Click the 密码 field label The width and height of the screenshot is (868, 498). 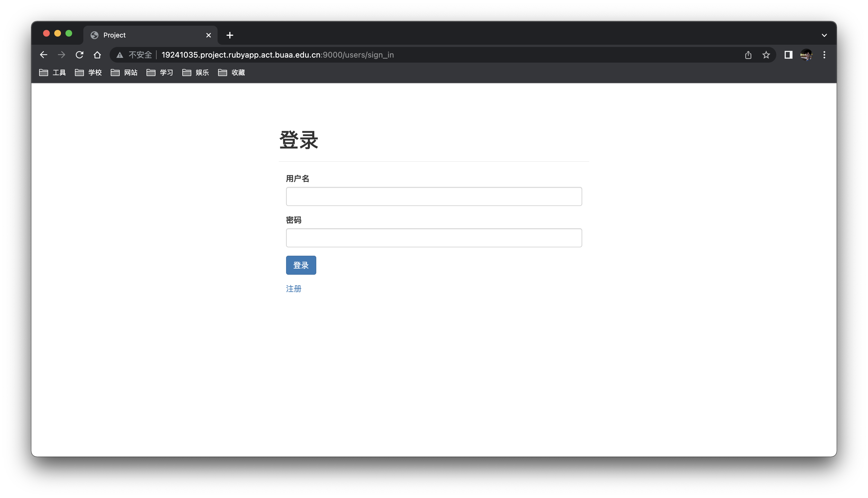(294, 220)
